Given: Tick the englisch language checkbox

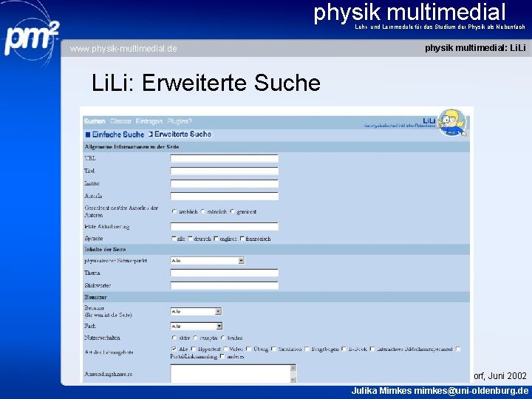Looking at the screenshot, I should 216,239.
